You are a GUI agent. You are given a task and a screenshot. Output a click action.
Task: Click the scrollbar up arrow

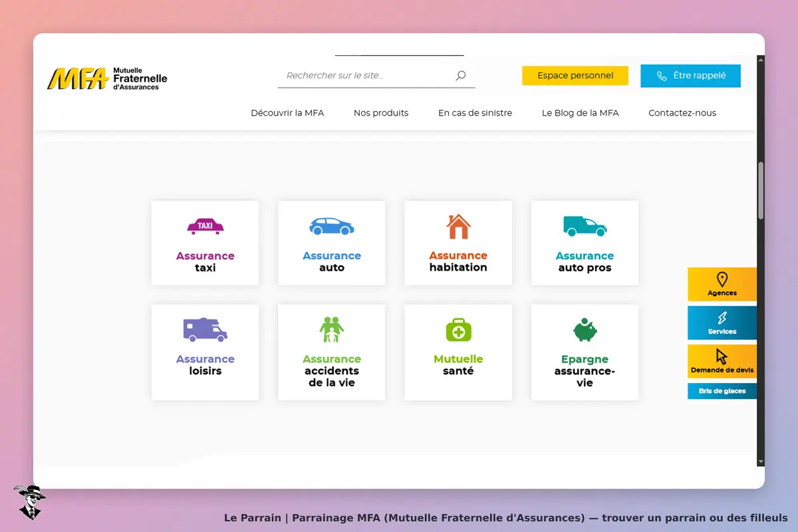coord(761,59)
